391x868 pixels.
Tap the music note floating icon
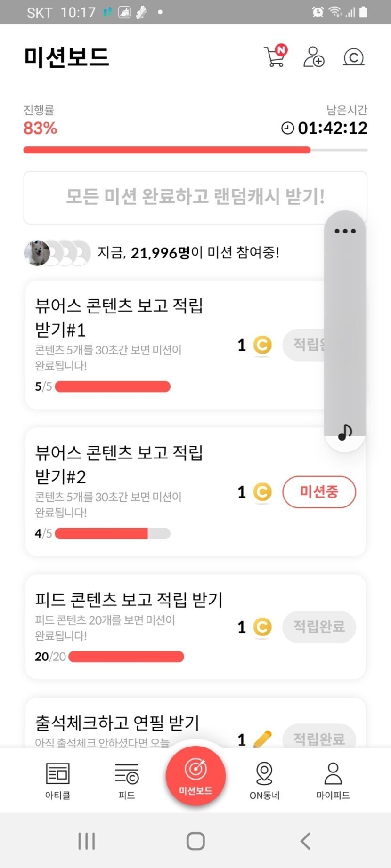(x=345, y=432)
